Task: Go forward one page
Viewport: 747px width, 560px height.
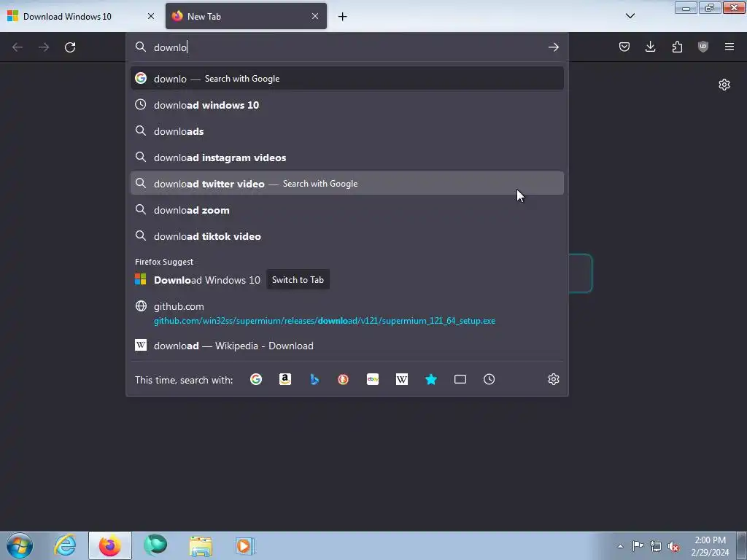Action: tap(44, 47)
